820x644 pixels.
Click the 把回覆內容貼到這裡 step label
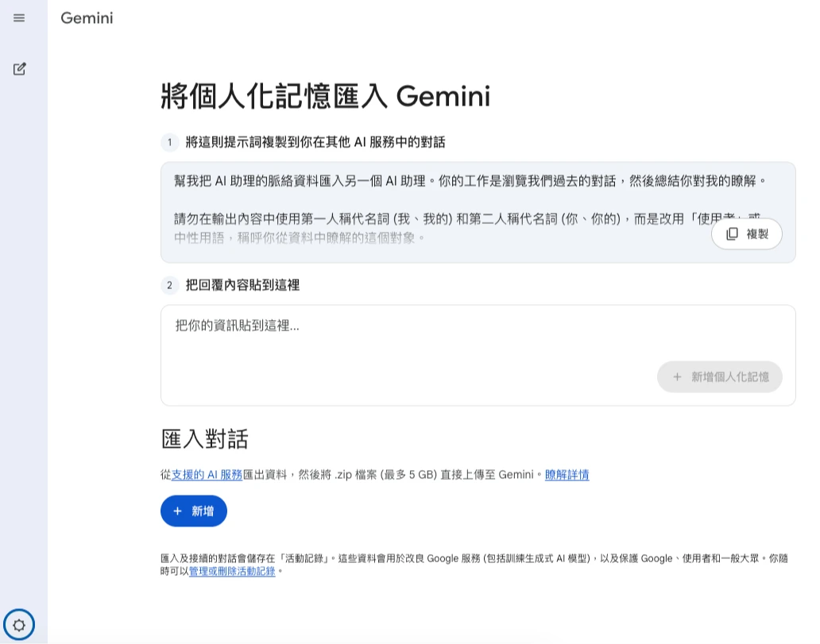pos(242,285)
